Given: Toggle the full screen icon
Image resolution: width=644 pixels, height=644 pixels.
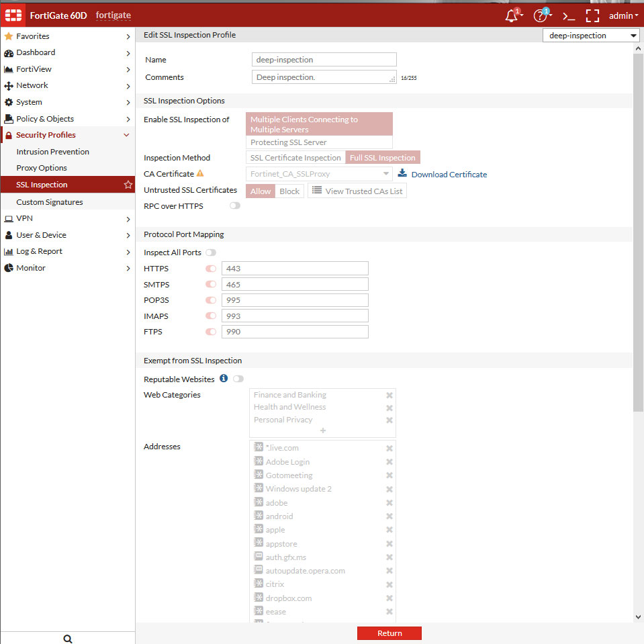Looking at the screenshot, I should pyautogui.click(x=592, y=16).
